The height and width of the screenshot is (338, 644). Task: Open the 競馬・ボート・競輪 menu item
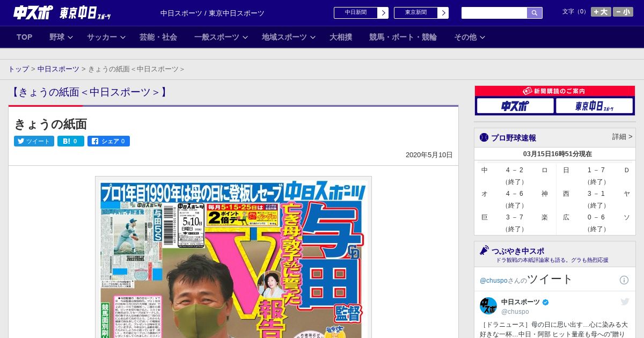pos(403,37)
